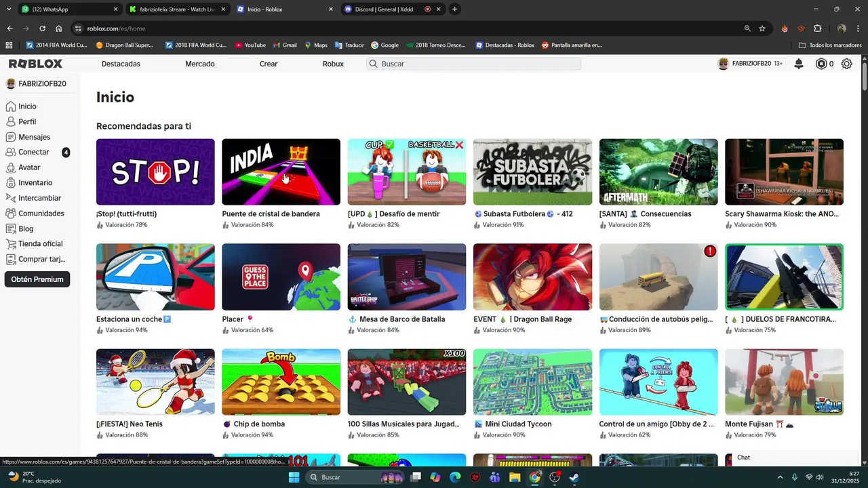Open the Desafío de mentir title
This screenshot has width=868, height=488.
tap(394, 214)
